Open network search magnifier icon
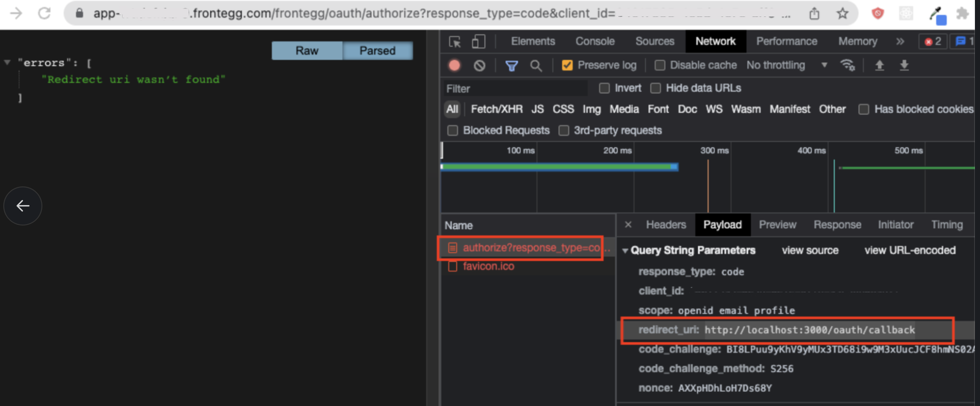 (536, 66)
